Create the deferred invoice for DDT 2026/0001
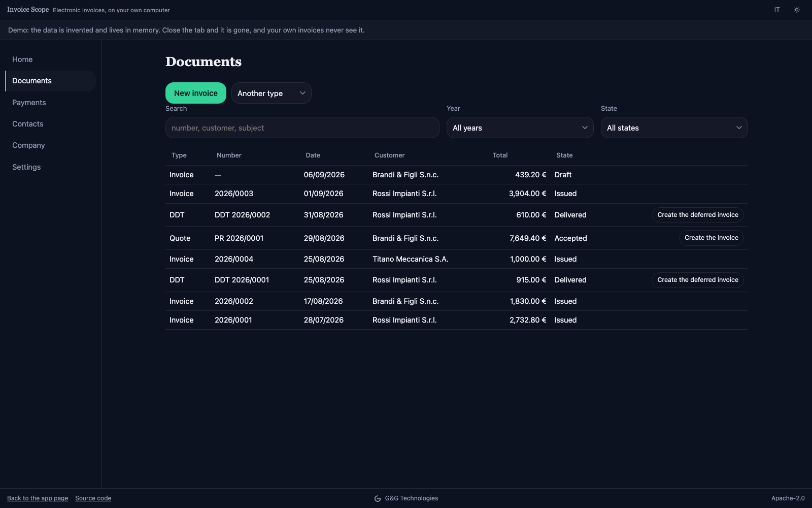This screenshot has width=812, height=508. pos(698,280)
